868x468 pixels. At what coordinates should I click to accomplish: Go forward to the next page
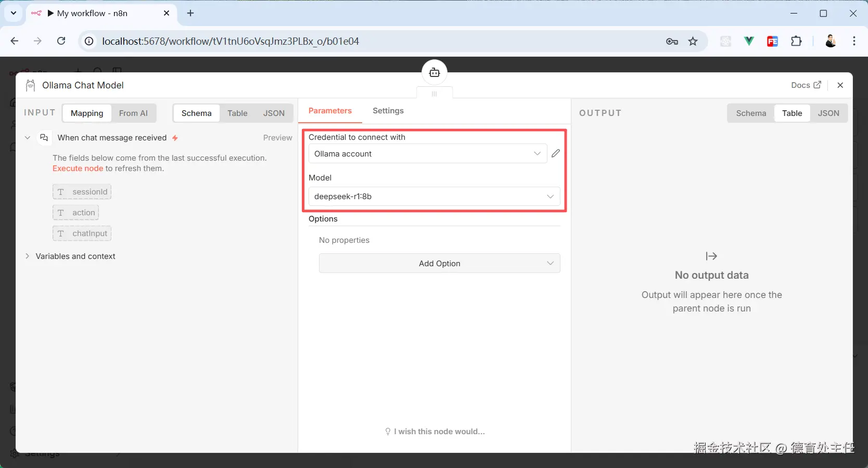coord(37,41)
